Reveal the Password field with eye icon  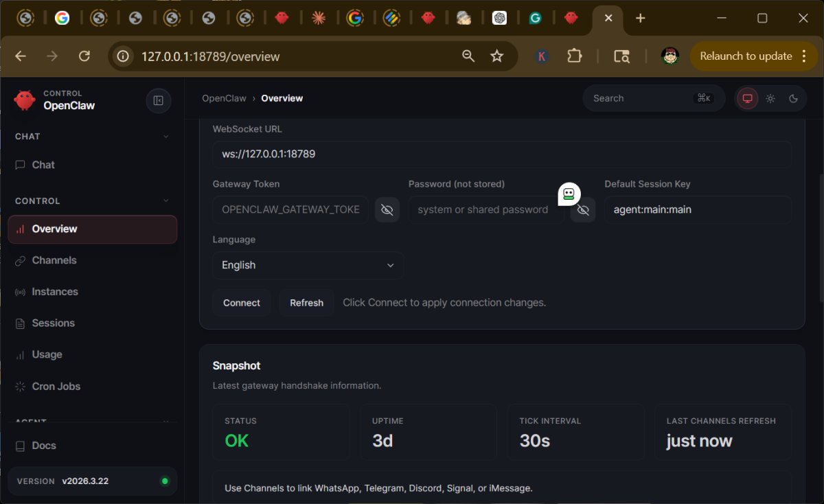click(583, 209)
